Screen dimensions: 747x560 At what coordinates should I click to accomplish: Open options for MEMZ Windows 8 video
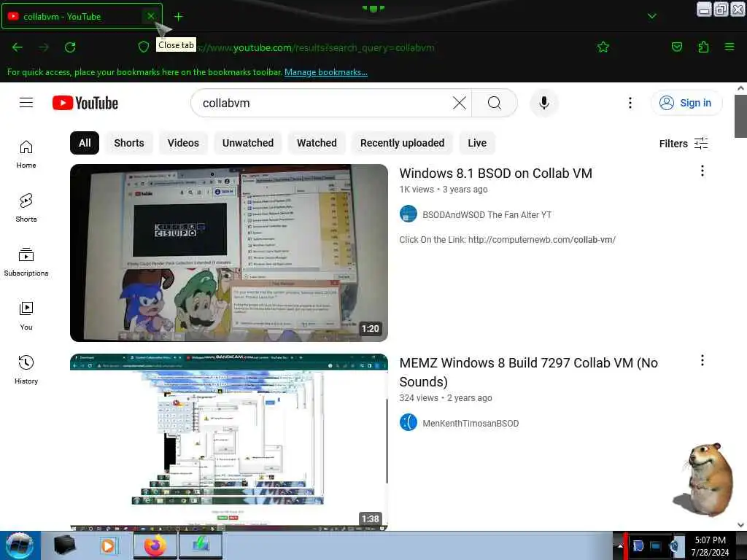703,360
